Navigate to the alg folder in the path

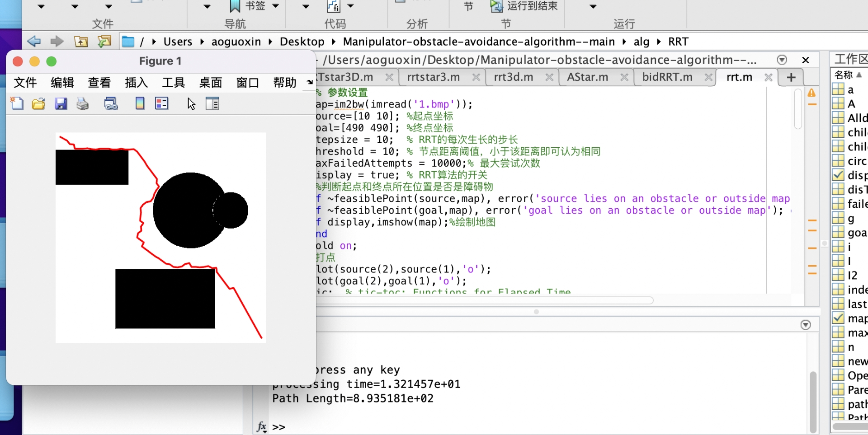click(x=642, y=42)
